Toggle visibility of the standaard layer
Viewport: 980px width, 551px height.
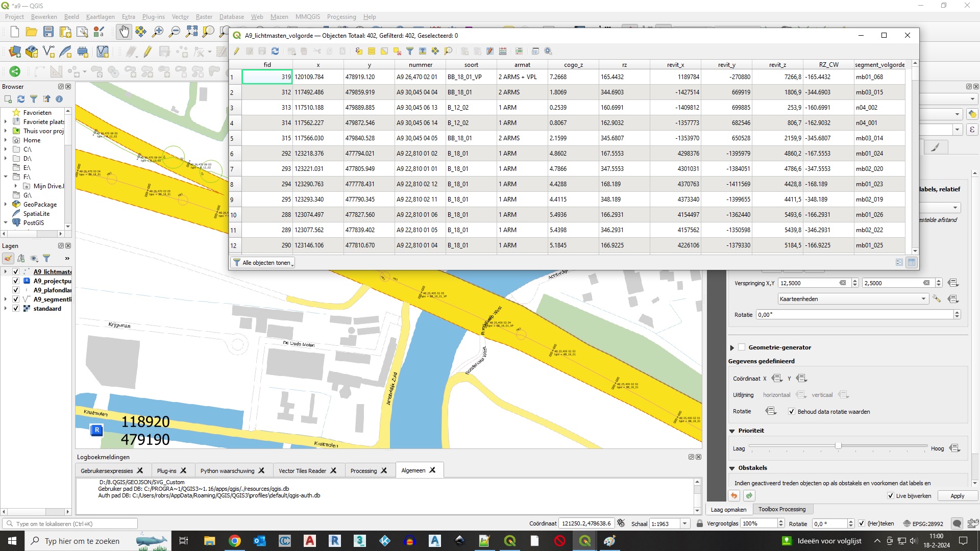(x=16, y=309)
